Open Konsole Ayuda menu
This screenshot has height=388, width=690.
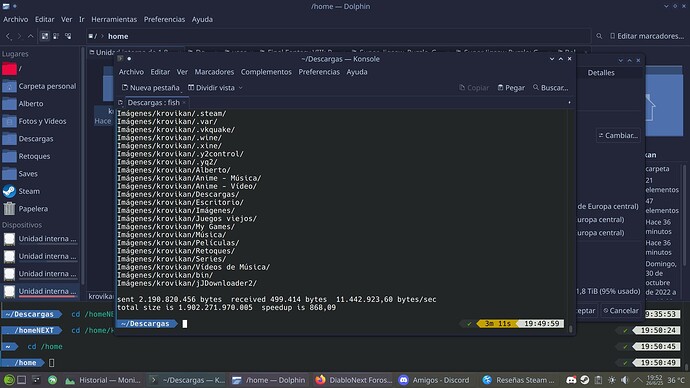pos(357,72)
